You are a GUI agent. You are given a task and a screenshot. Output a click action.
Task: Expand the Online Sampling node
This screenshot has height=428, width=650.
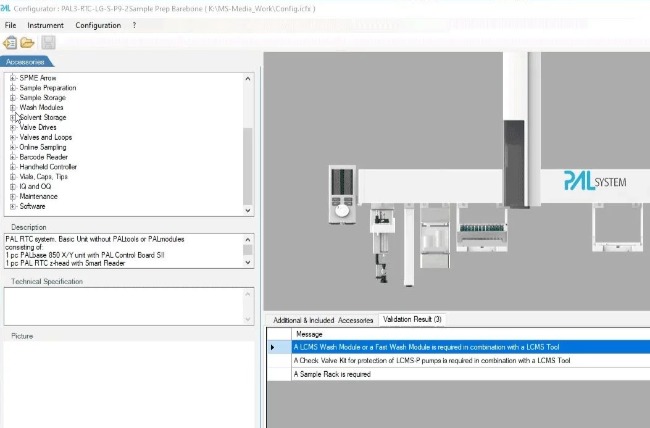pyautogui.click(x=13, y=147)
